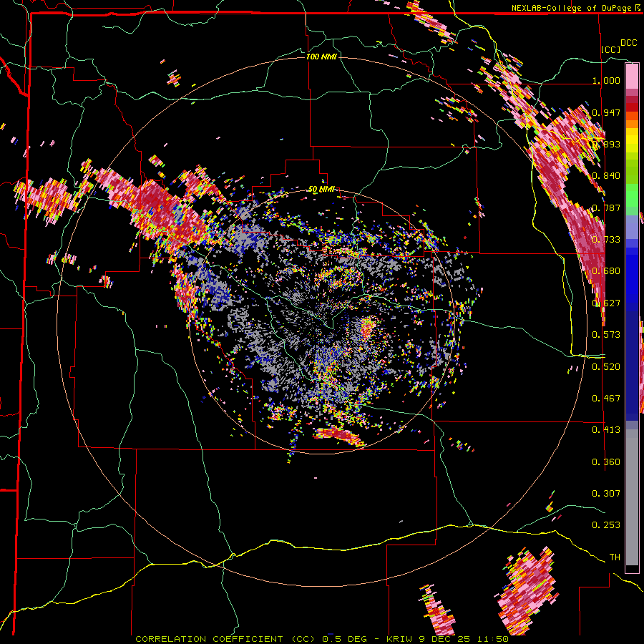
Task: Click the 0.947 color scale value
Action: click(606, 112)
